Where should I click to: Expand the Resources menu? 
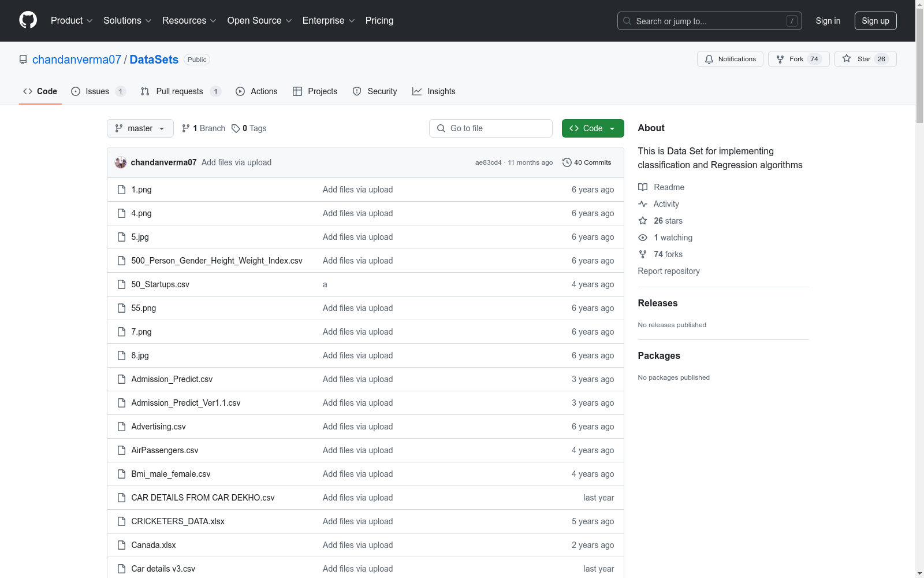[189, 20]
